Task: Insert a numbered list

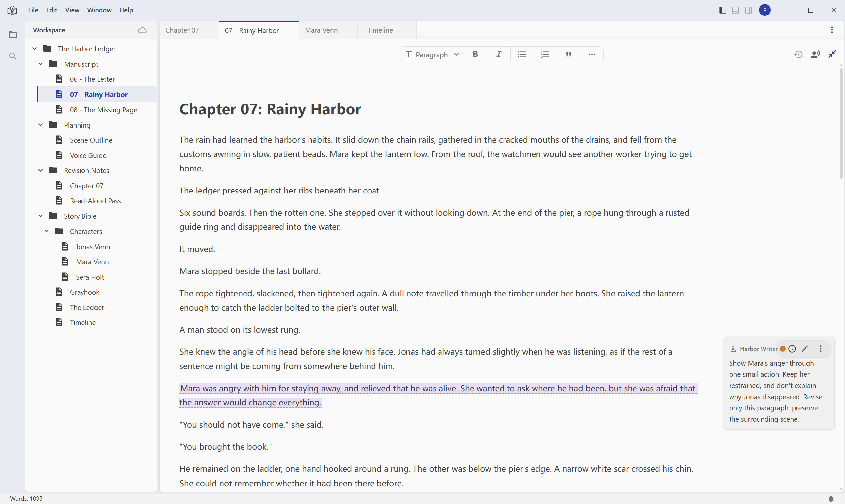Action: click(545, 54)
